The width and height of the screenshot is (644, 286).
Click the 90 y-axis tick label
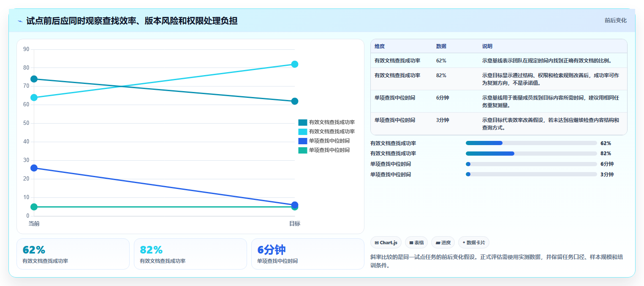pyautogui.click(x=26, y=49)
